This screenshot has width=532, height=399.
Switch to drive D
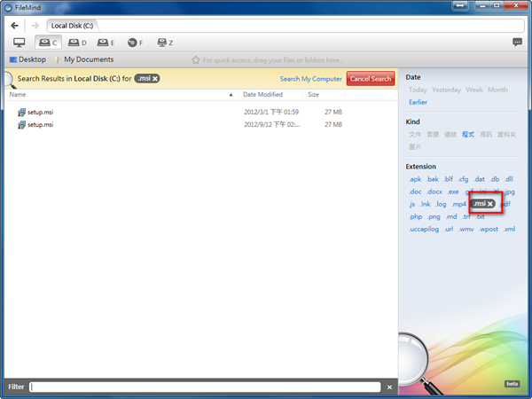pos(77,43)
